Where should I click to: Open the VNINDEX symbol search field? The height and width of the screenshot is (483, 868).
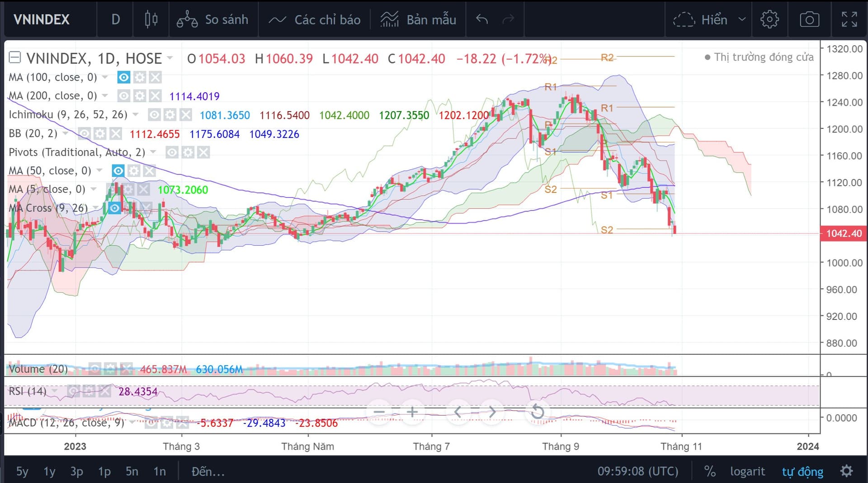tap(42, 19)
